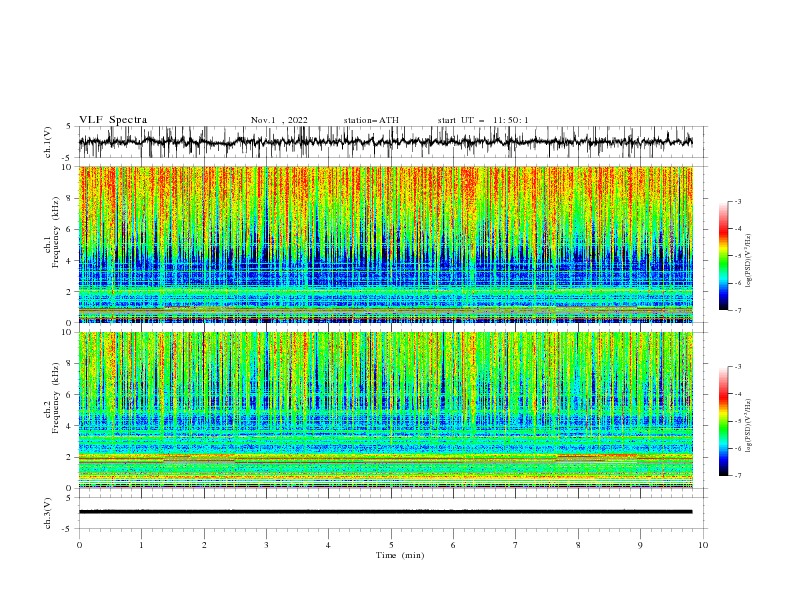Click time axis tick label "5"
Viewport: 792px width, 612px height.
[x=391, y=545]
